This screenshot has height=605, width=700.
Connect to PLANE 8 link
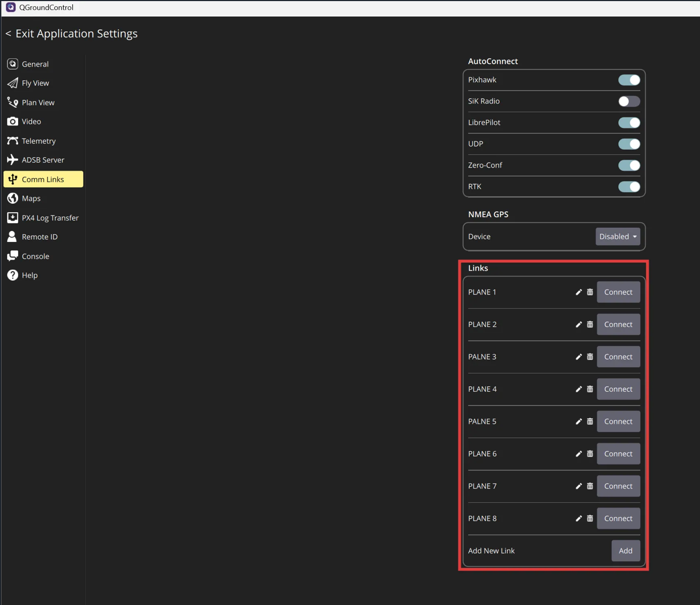(618, 518)
